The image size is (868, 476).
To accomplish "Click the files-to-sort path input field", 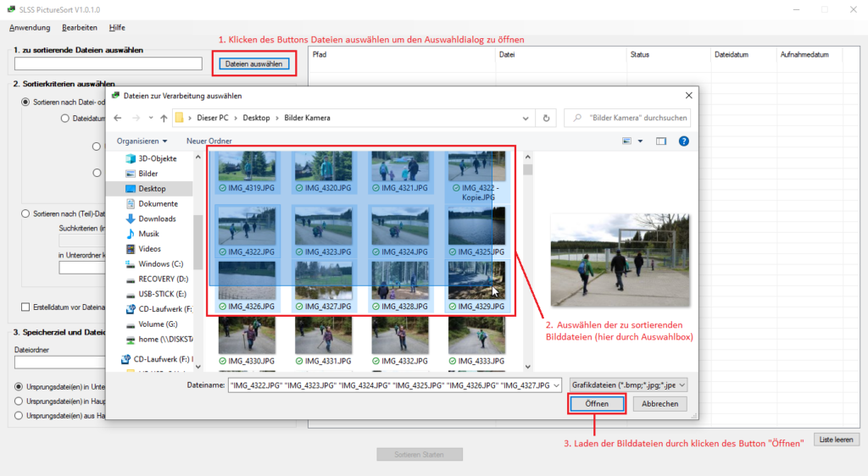I will pos(108,64).
